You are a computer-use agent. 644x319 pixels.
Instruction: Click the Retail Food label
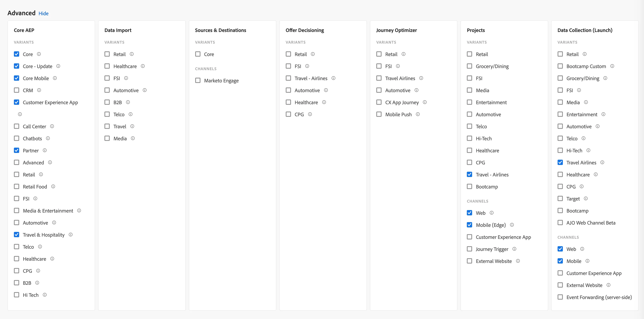pos(35,187)
